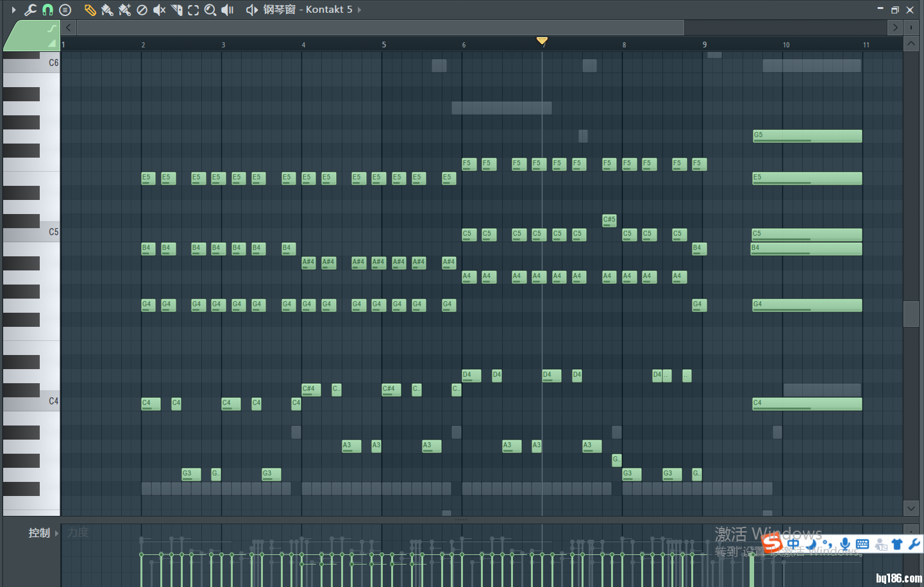Select the Delete tool
This screenshot has width=924, height=587.
pos(142,10)
